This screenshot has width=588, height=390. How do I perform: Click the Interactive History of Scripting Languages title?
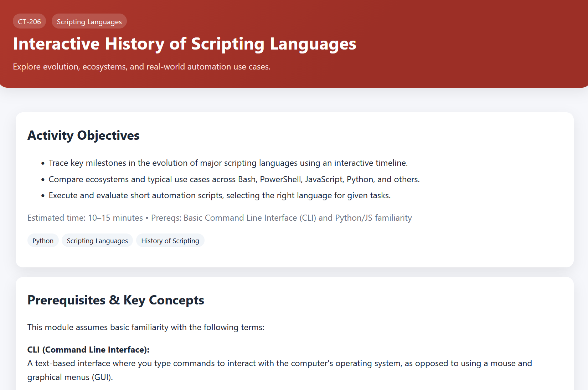click(184, 44)
